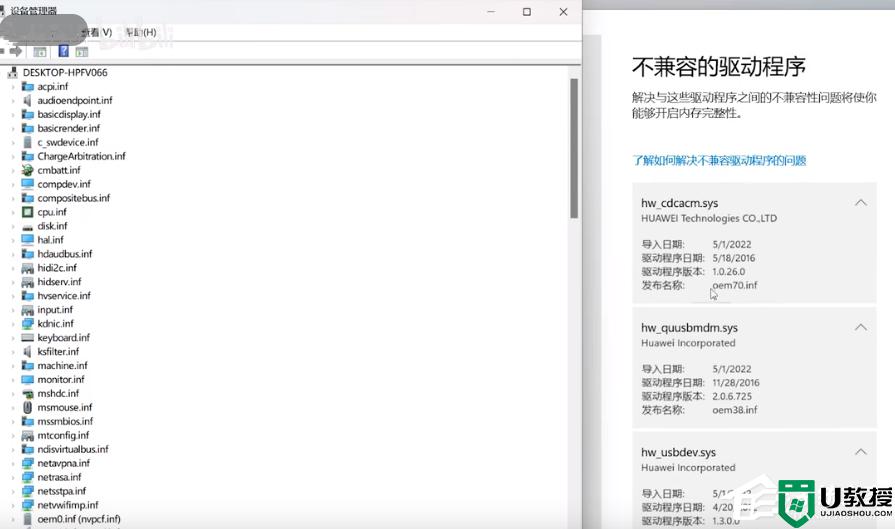Collapse the hw_cdcacm.sys driver card chevron
Viewport: 895px width, 529px height.
tap(860, 203)
